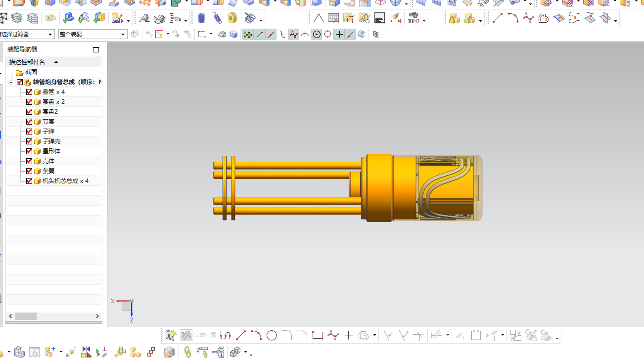Click the blue shaded cube display icon

(x=233, y=35)
